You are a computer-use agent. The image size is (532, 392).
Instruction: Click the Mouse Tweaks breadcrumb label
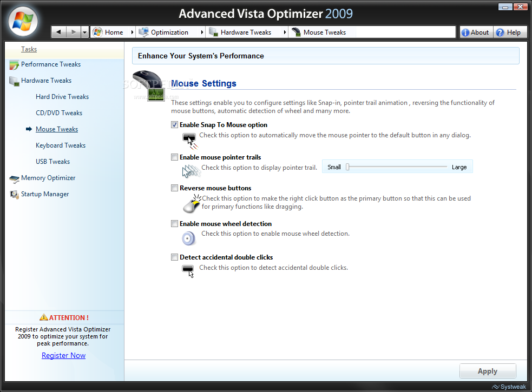coord(325,32)
